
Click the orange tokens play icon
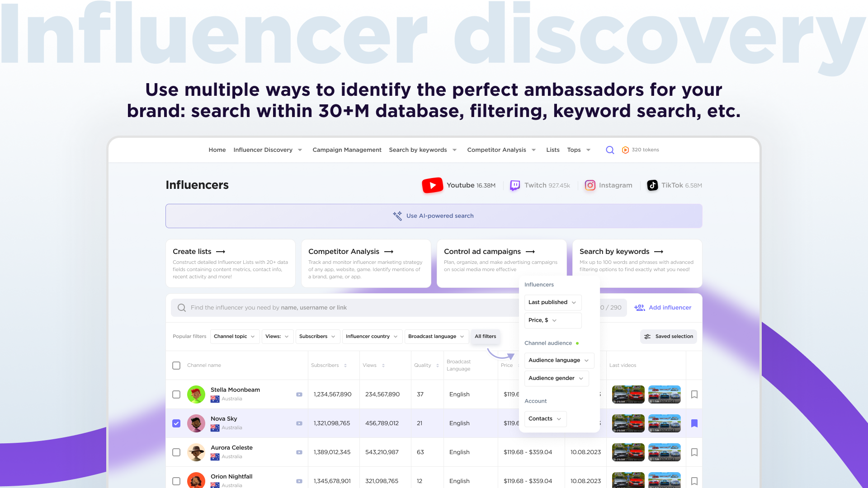coord(625,150)
